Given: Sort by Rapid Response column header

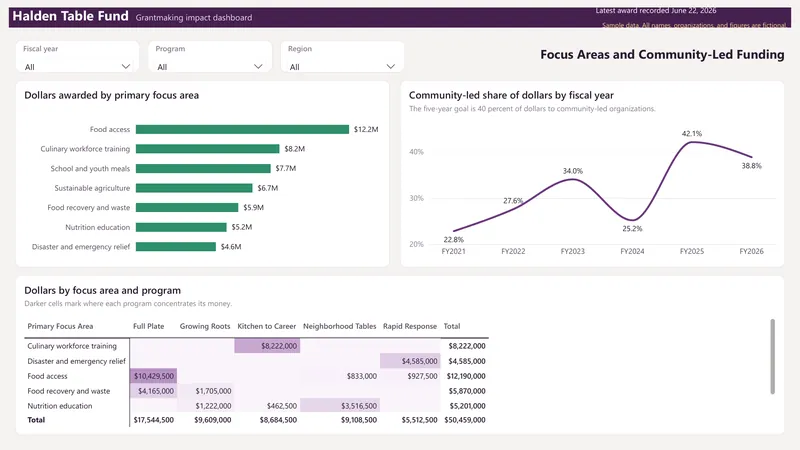Looking at the screenshot, I should click(x=410, y=326).
